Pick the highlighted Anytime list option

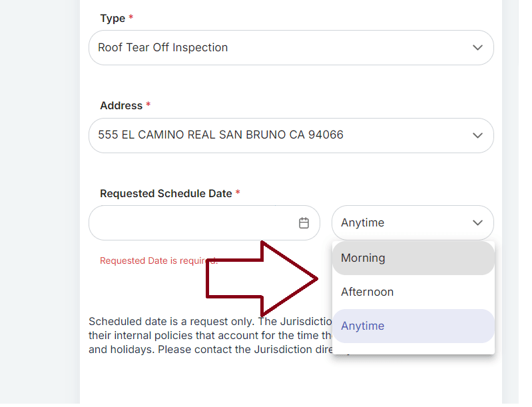click(363, 326)
